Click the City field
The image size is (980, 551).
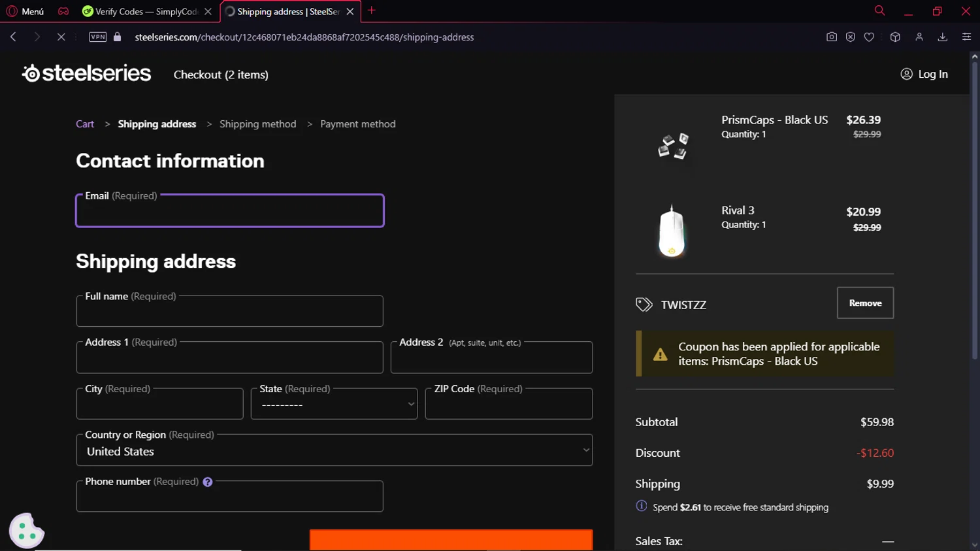pyautogui.click(x=160, y=404)
